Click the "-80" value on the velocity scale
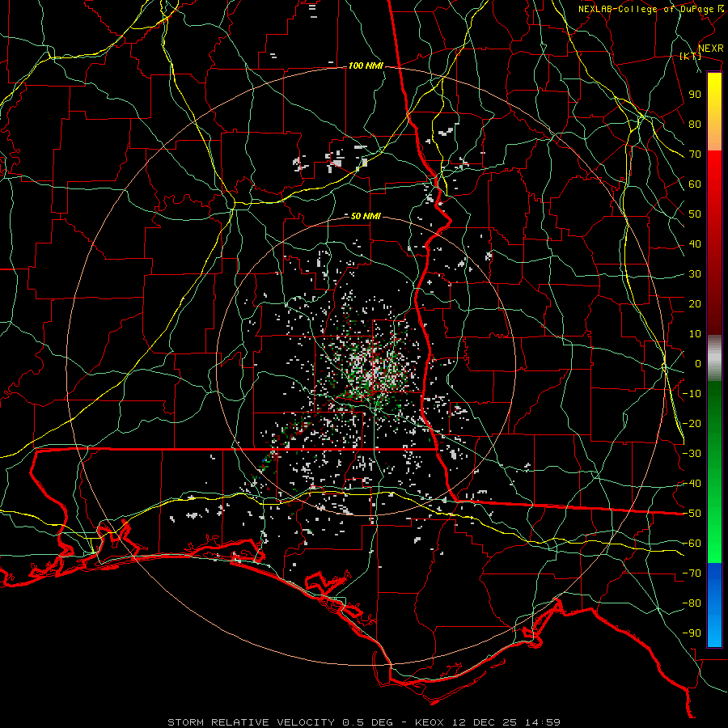Image resolution: width=728 pixels, height=728 pixels. [692, 603]
